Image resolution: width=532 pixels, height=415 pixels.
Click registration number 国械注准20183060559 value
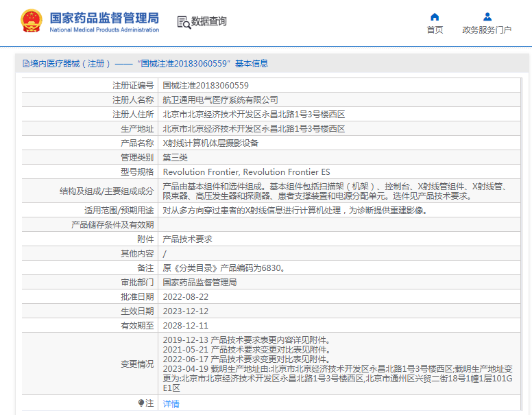[x=206, y=86]
